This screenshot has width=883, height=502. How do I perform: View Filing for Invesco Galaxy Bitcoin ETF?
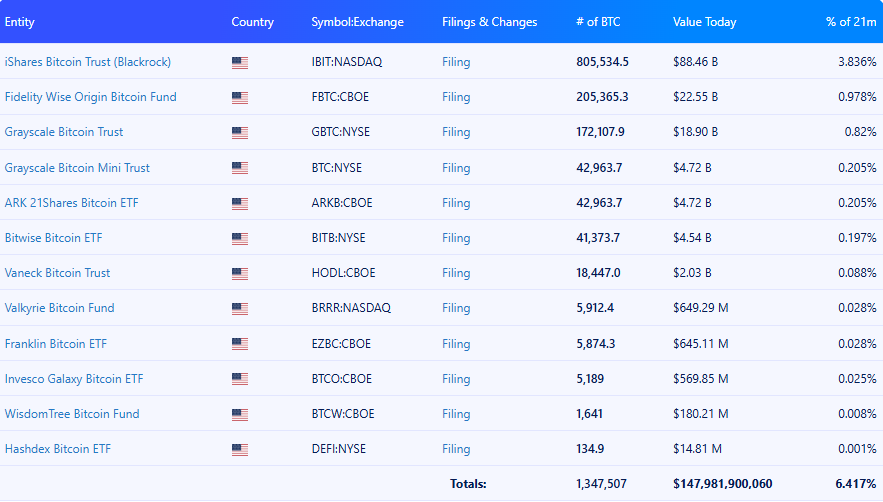click(456, 379)
